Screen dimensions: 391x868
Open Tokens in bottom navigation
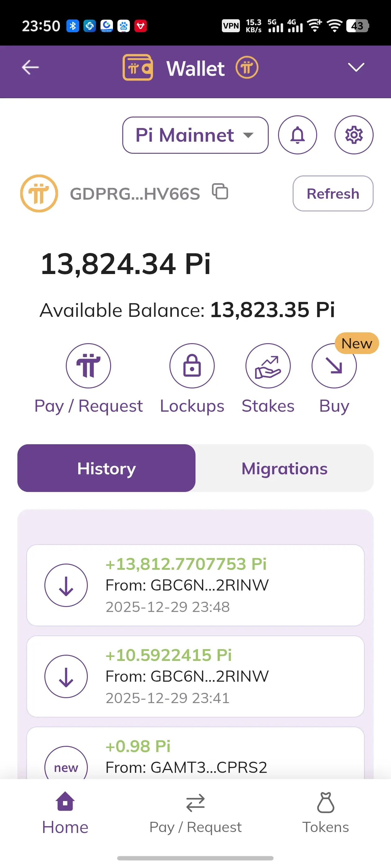click(x=326, y=813)
